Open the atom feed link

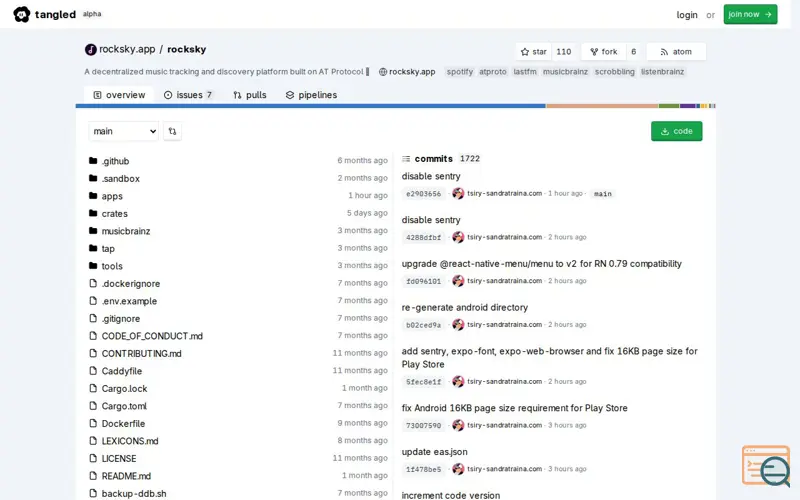pos(676,52)
